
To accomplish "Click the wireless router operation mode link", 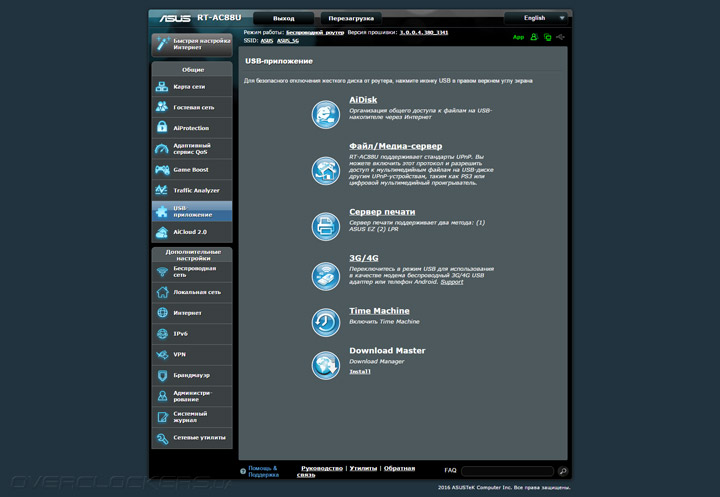I will 315,33.
